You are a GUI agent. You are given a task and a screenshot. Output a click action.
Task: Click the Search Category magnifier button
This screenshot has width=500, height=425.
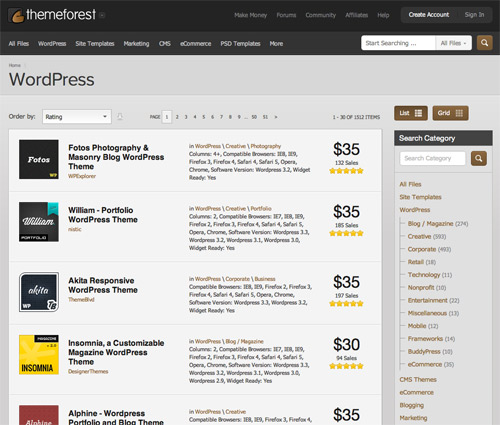click(x=479, y=158)
